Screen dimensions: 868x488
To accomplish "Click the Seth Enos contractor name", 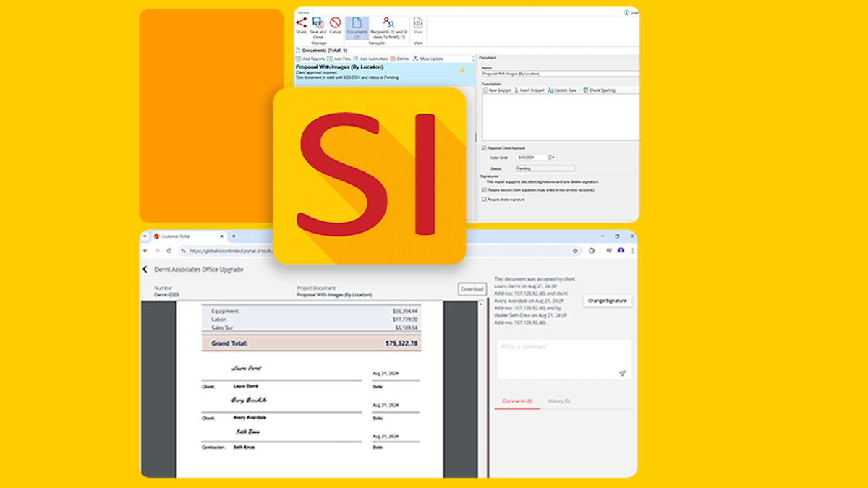I will (243, 448).
